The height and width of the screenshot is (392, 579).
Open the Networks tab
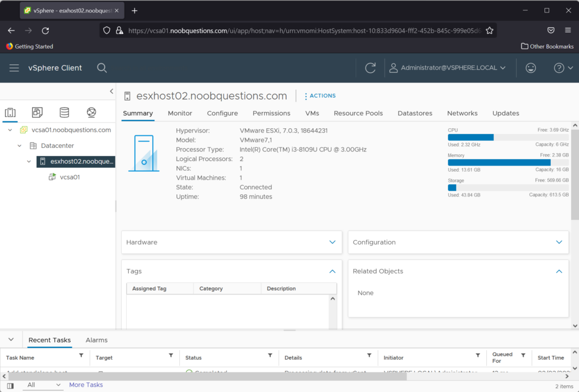click(x=463, y=113)
